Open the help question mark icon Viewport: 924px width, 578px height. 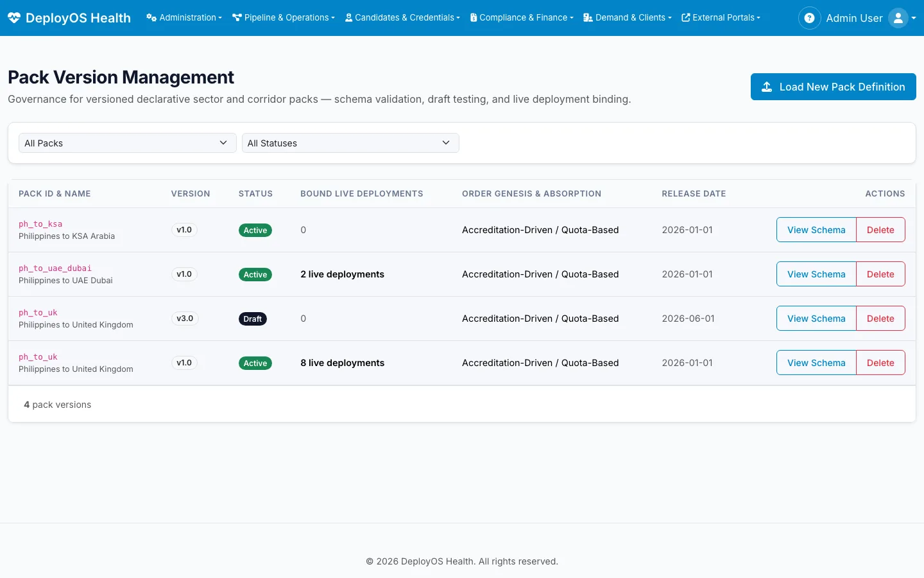[809, 18]
